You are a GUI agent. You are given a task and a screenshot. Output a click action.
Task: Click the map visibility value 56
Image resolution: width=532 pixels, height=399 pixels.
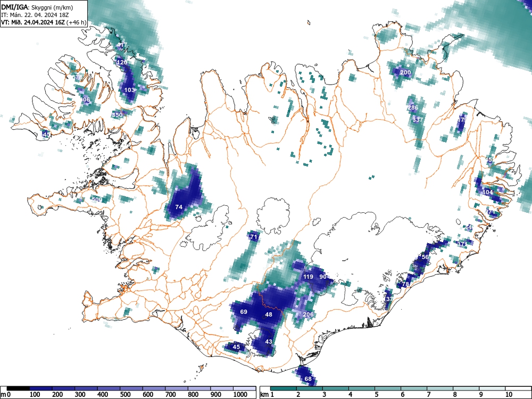[425, 257]
